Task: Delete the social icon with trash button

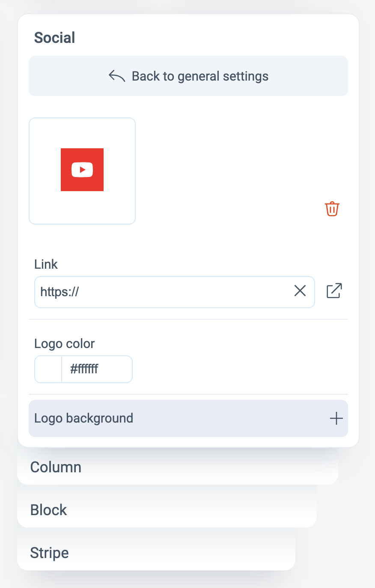Action: click(332, 209)
